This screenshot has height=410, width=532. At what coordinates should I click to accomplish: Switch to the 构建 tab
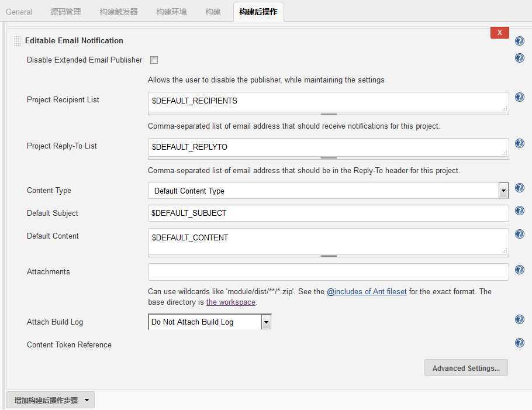(213, 12)
